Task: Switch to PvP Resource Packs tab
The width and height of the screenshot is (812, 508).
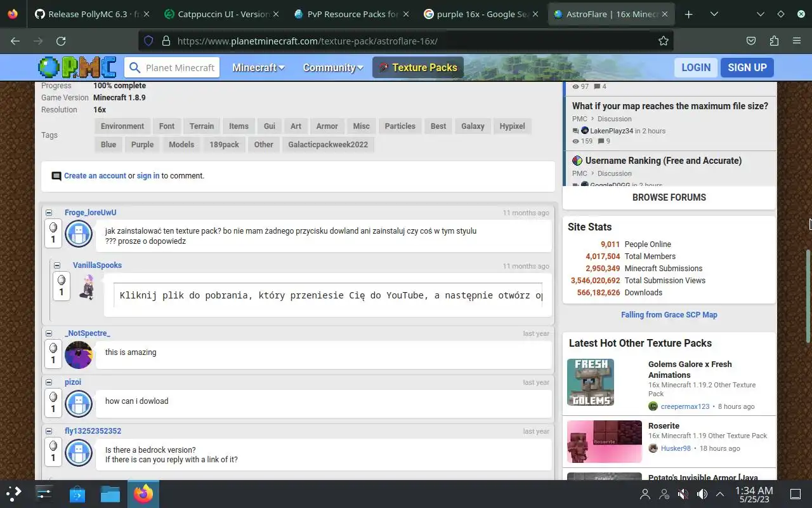Action: coord(352,14)
